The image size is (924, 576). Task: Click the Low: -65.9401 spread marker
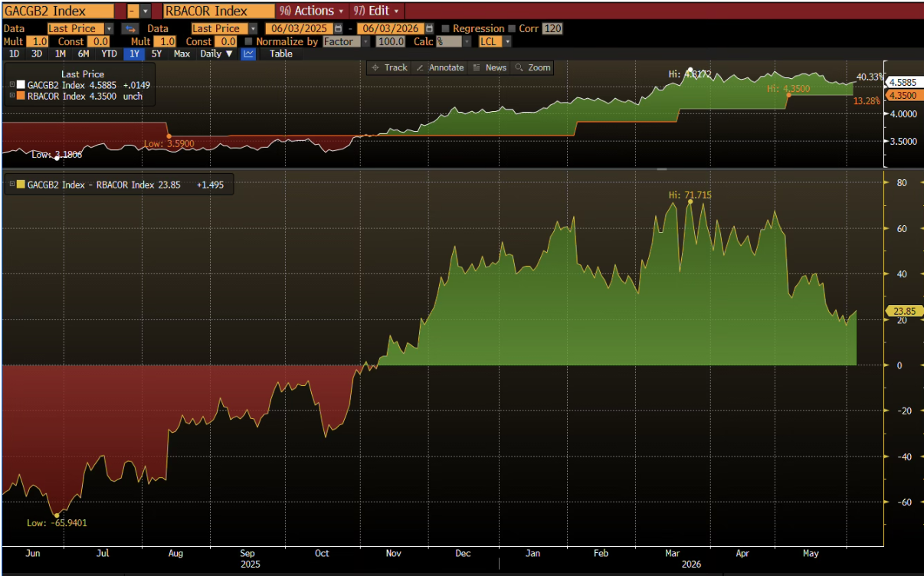[x=57, y=523]
